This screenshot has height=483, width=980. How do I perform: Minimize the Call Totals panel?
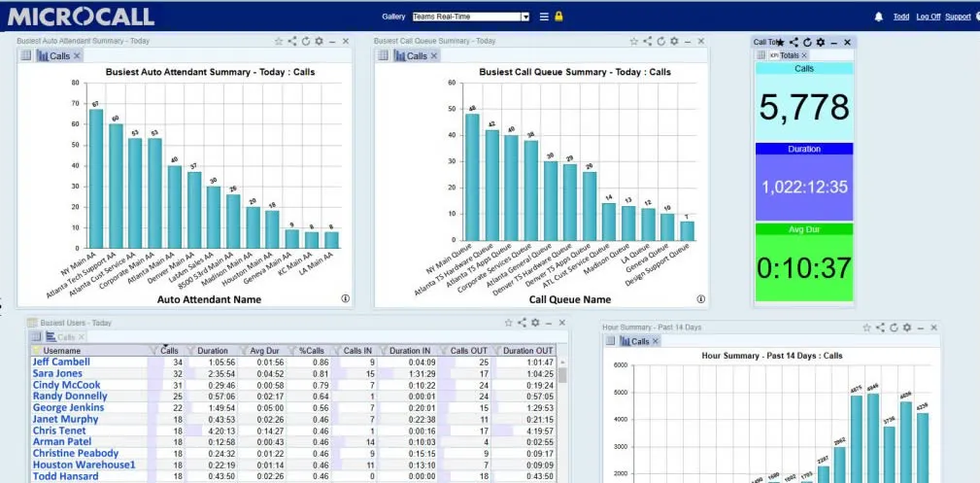[x=833, y=43]
